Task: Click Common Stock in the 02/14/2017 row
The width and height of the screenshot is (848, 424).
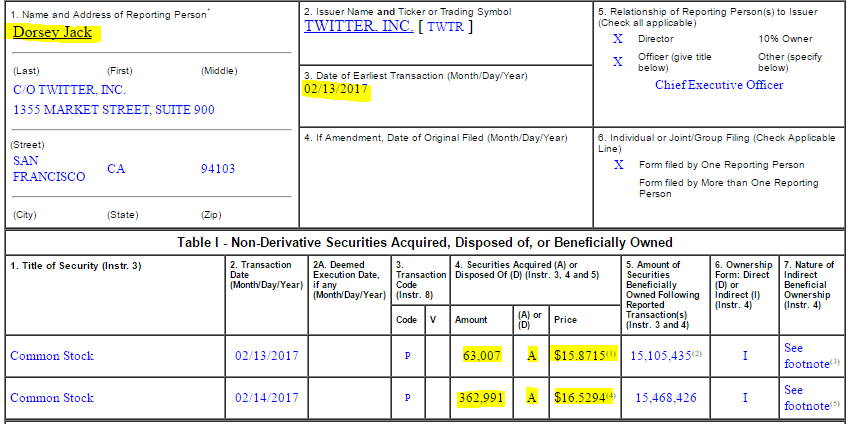Action: click(52, 398)
